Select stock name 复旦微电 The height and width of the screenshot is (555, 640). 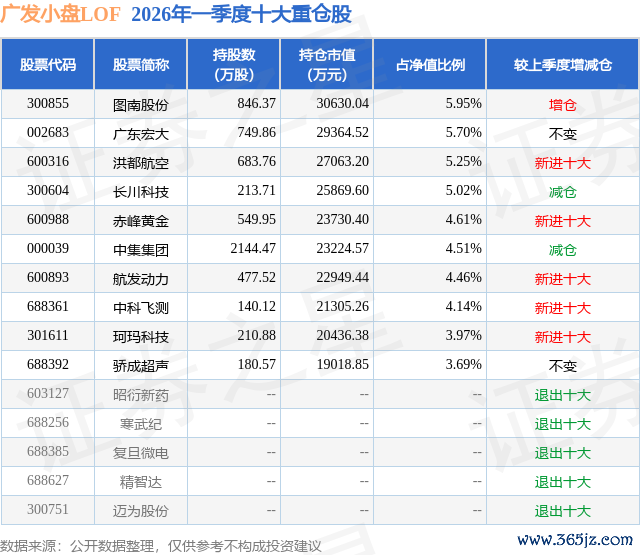coord(141,453)
